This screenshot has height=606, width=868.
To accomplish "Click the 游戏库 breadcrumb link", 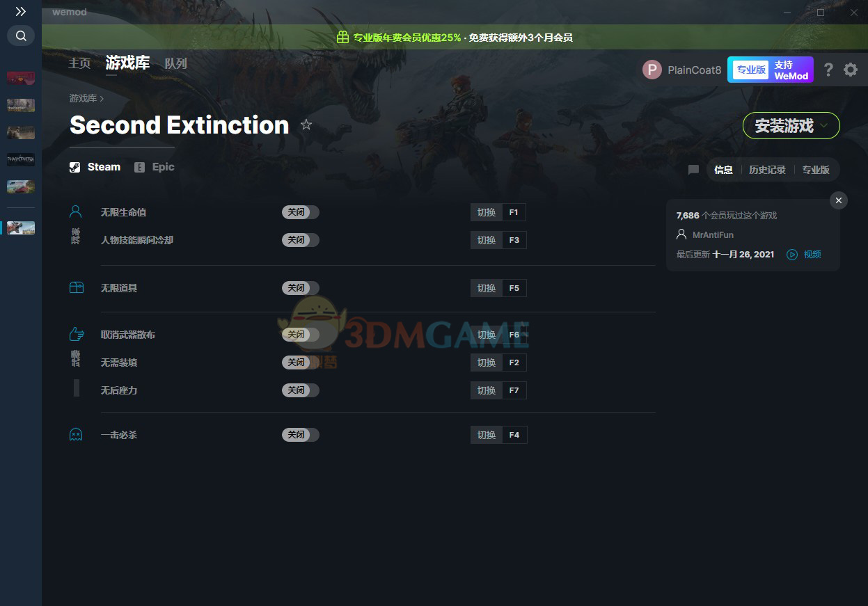I will click(83, 99).
